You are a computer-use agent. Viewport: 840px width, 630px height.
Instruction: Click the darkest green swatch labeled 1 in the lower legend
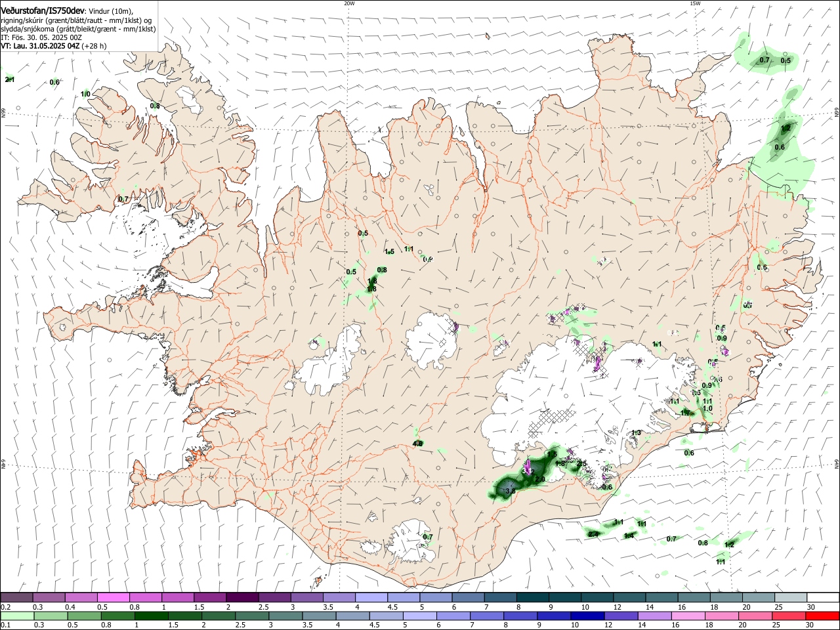pyautogui.click(x=153, y=616)
